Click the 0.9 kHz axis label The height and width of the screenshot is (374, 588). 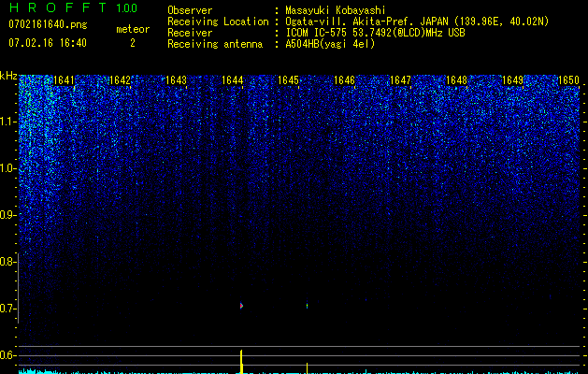(x=7, y=215)
